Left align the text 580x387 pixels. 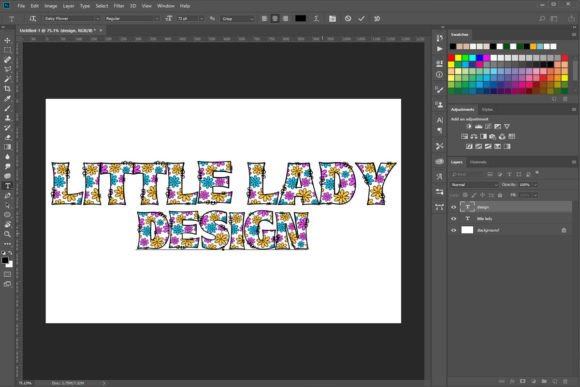point(264,18)
